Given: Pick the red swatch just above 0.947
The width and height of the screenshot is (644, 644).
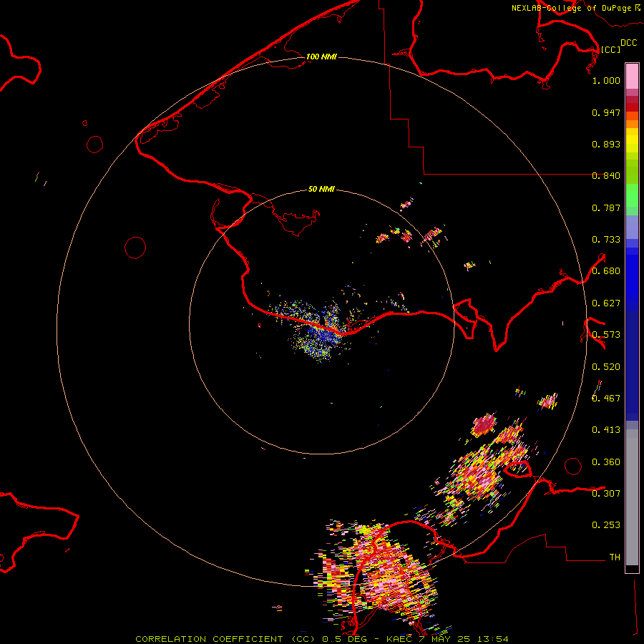Looking at the screenshot, I should click(x=632, y=107).
